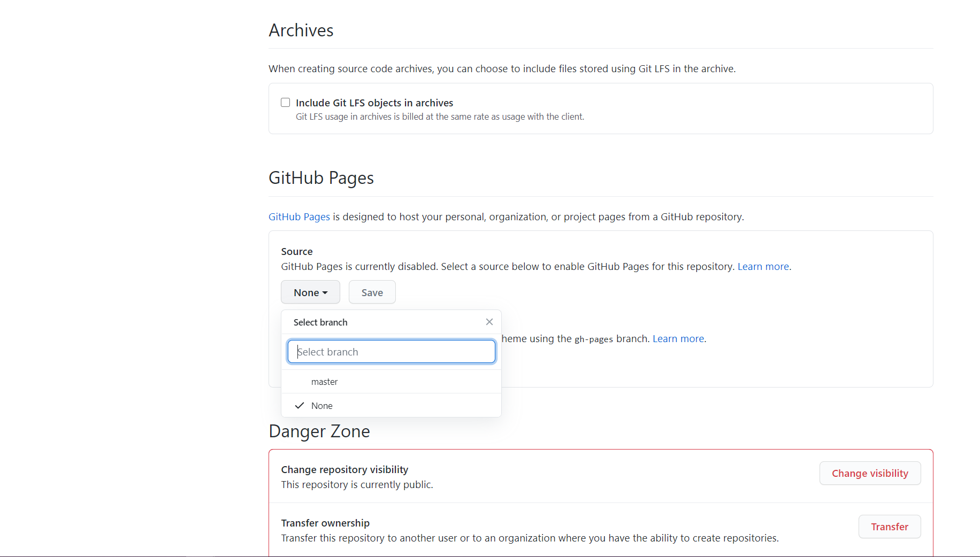The image size is (980, 557).
Task: Click 'This repository is currently public.' text
Action: tap(357, 485)
